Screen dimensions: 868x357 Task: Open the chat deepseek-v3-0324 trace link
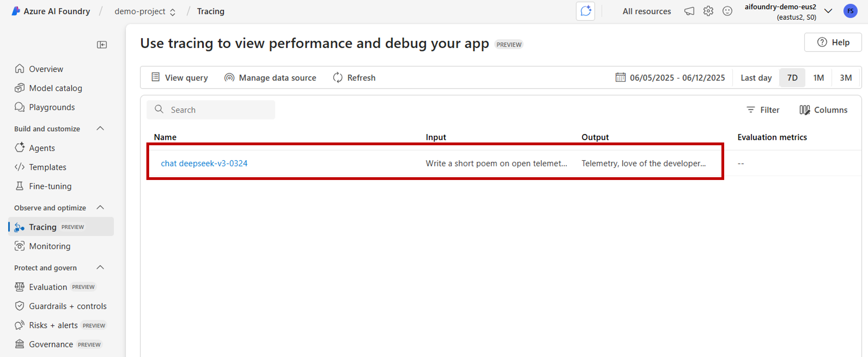click(204, 163)
